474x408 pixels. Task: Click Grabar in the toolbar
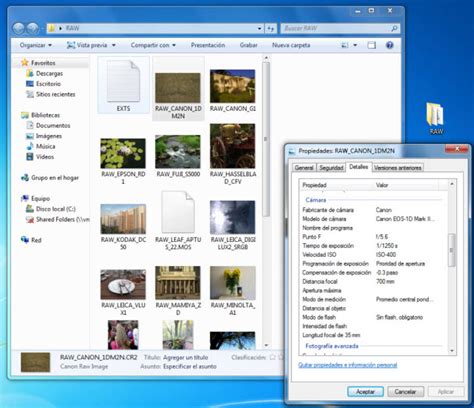(x=248, y=45)
